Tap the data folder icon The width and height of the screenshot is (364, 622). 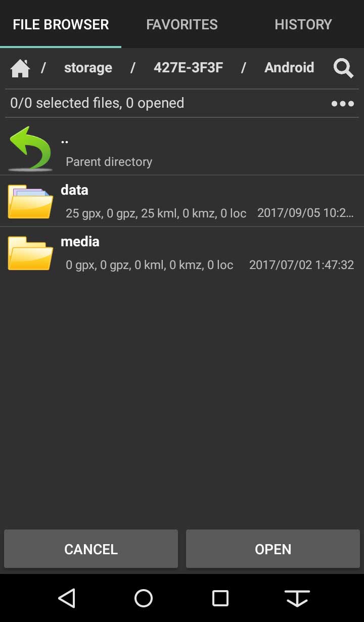tap(30, 201)
